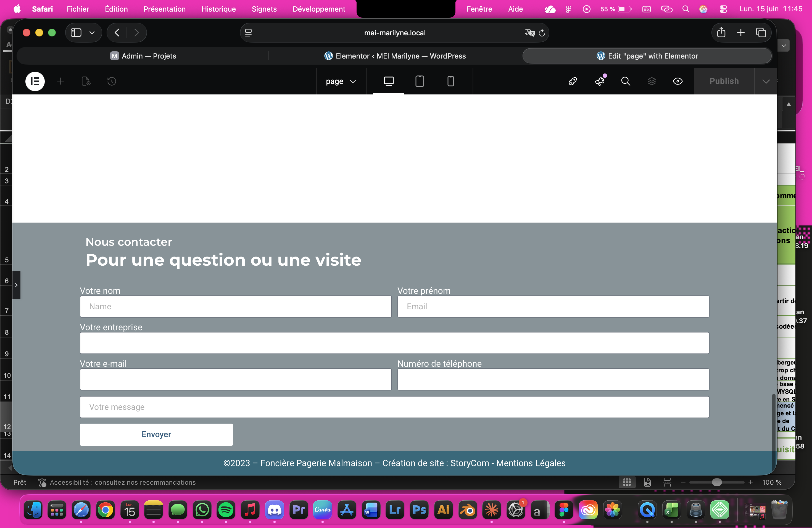The height and width of the screenshot is (528, 812).
Task: Click the mei-marilyne.local address bar
Action: pyautogui.click(x=395, y=33)
